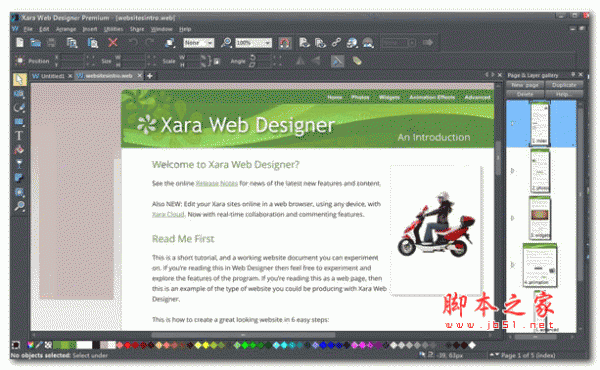The height and width of the screenshot is (370, 600).
Task: Select the Photo tool below the Selector
Action: coord(19,94)
